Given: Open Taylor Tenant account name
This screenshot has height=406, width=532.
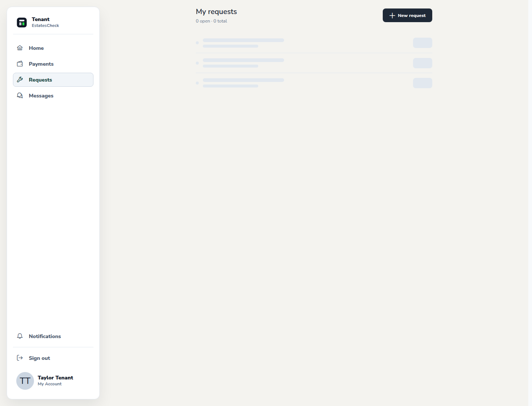Looking at the screenshot, I should point(55,378).
